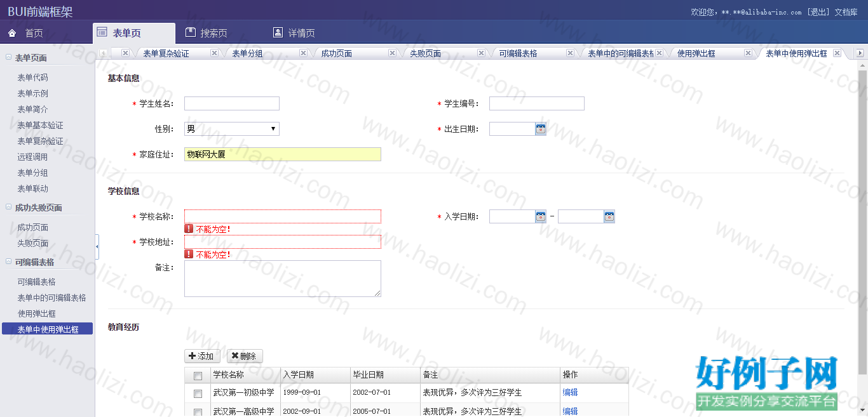The image size is (868, 417).
Task: Close the 表单复杂验证 tab
Action: pyautogui.click(x=214, y=53)
